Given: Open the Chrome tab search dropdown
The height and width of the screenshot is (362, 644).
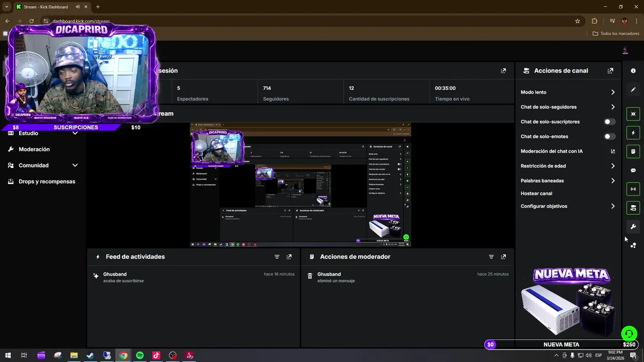Looking at the screenshot, I should (x=6, y=7).
